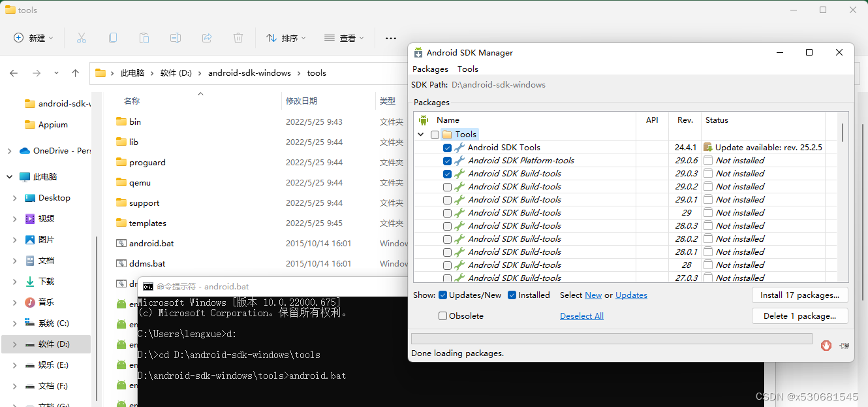Click Install 17 packages button
The width and height of the screenshot is (868, 407).
pyautogui.click(x=799, y=295)
